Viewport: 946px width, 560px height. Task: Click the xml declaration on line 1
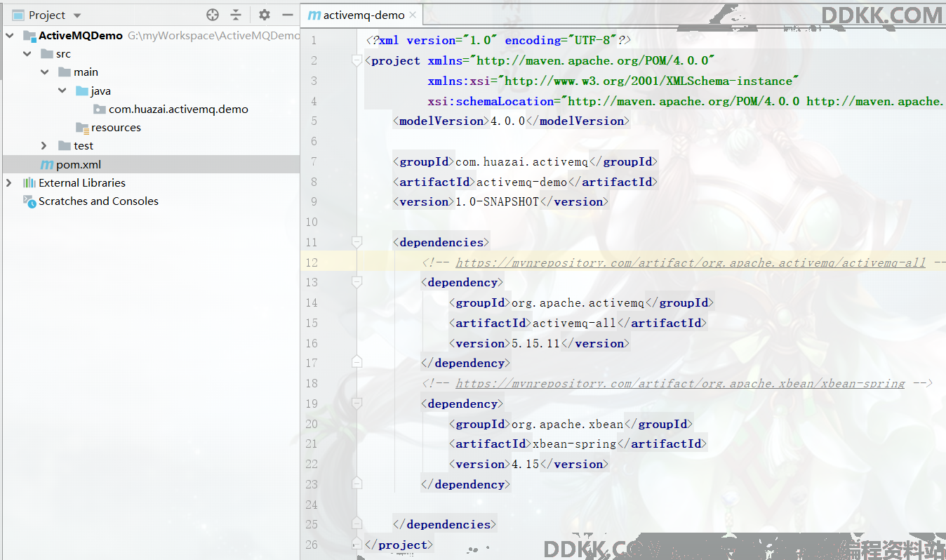(x=498, y=41)
